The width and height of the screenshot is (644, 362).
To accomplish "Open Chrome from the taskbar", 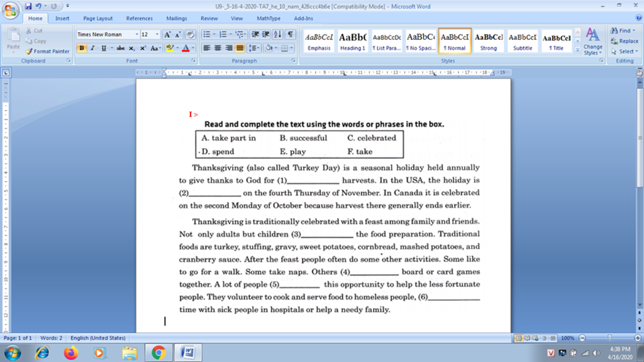I will pos(158,353).
